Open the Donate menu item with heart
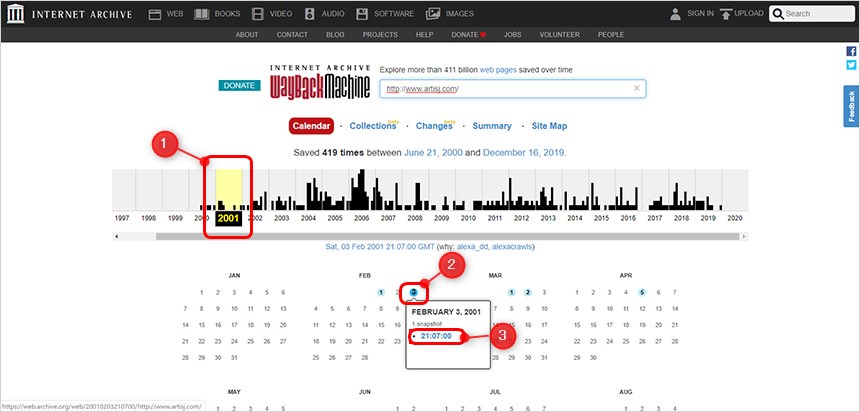 469,35
